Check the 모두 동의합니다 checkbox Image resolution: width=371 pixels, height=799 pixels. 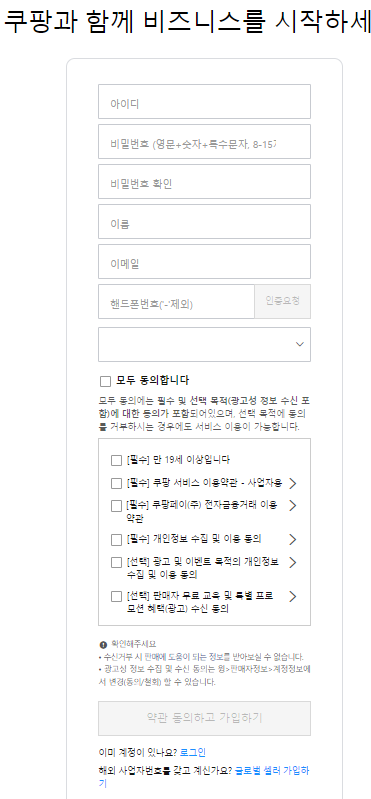[105, 381]
